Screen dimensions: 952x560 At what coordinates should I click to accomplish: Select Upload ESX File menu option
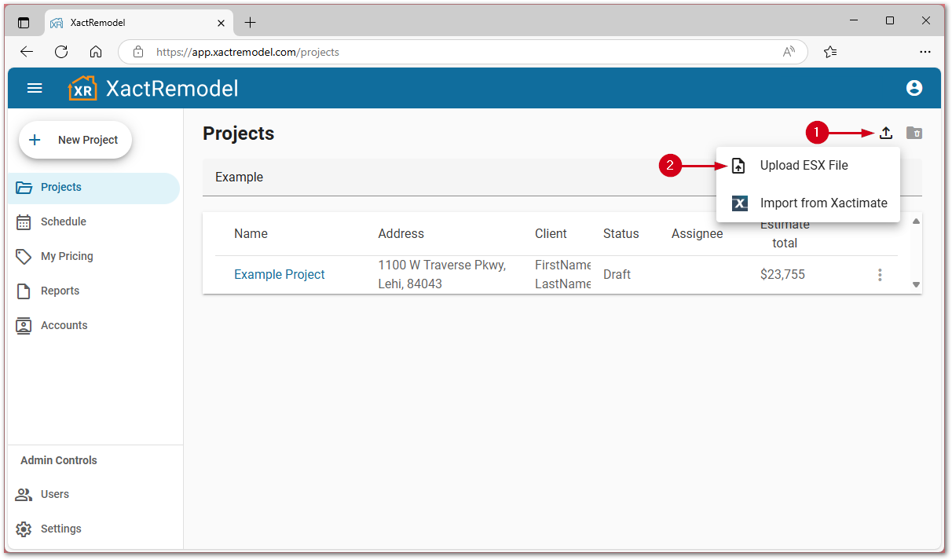(808, 166)
